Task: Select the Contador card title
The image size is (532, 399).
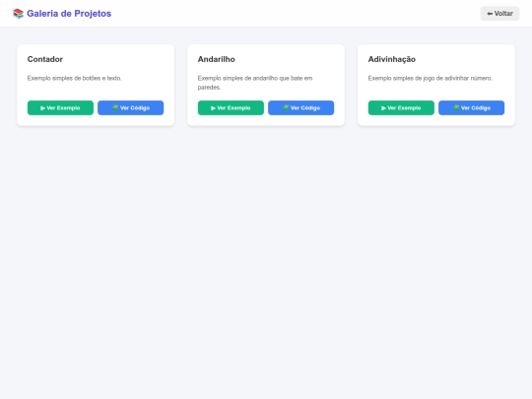Action: coord(45,59)
